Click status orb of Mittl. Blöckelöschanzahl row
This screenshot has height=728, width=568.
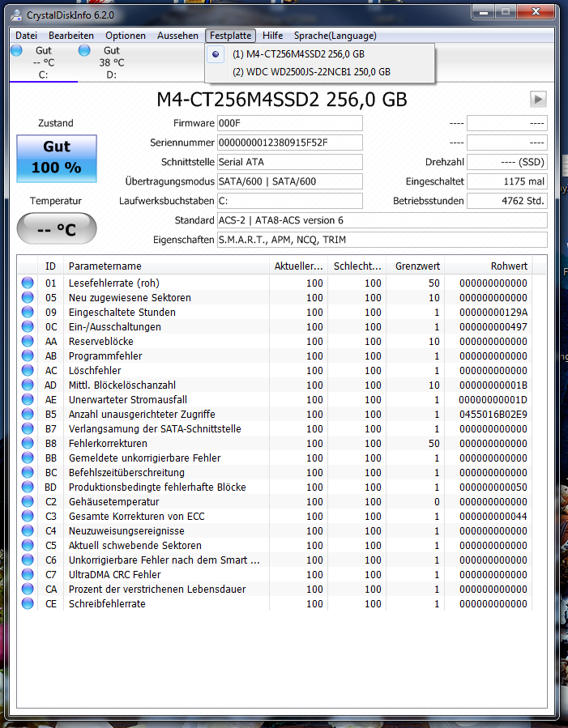point(28,385)
